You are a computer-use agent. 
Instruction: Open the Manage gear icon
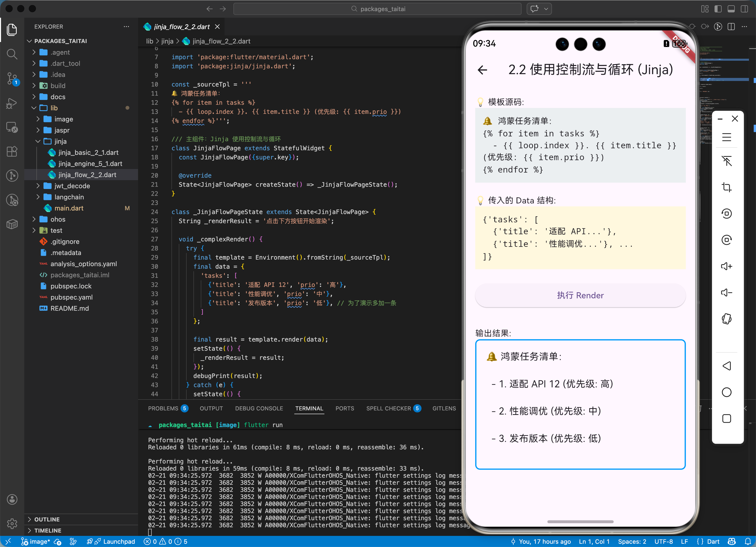(x=12, y=524)
